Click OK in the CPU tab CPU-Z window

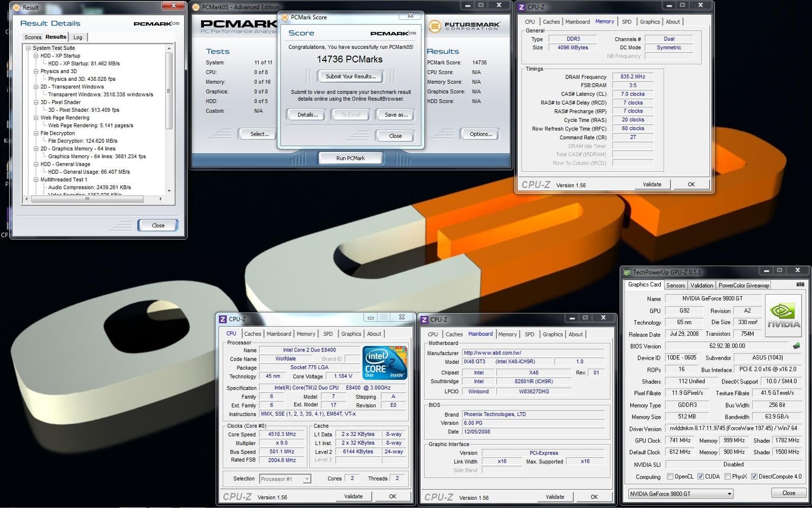[392, 496]
